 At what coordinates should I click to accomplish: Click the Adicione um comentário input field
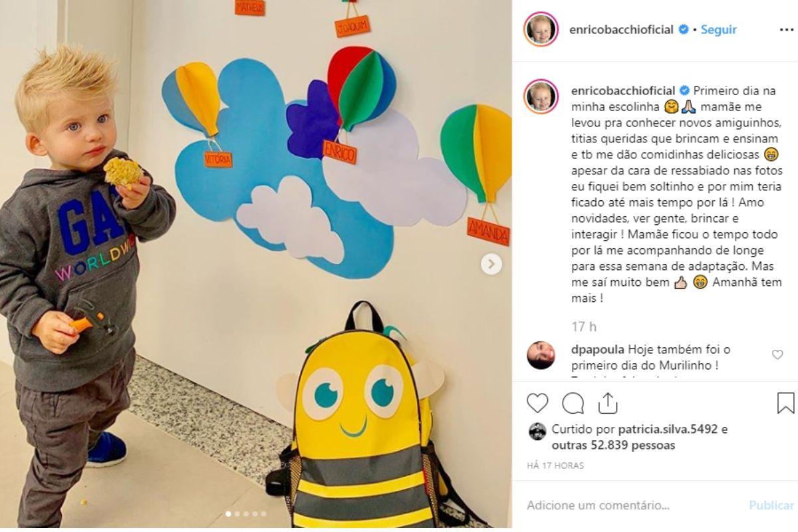[632, 505]
